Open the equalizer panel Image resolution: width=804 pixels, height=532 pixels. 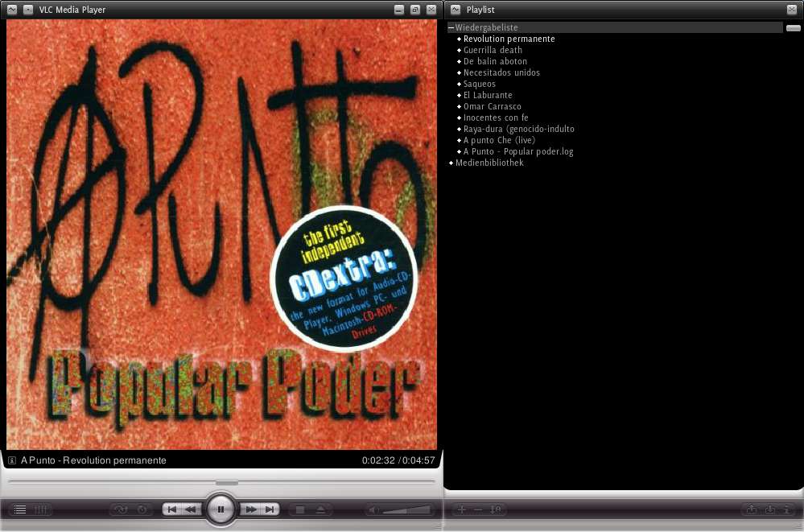click(x=40, y=509)
